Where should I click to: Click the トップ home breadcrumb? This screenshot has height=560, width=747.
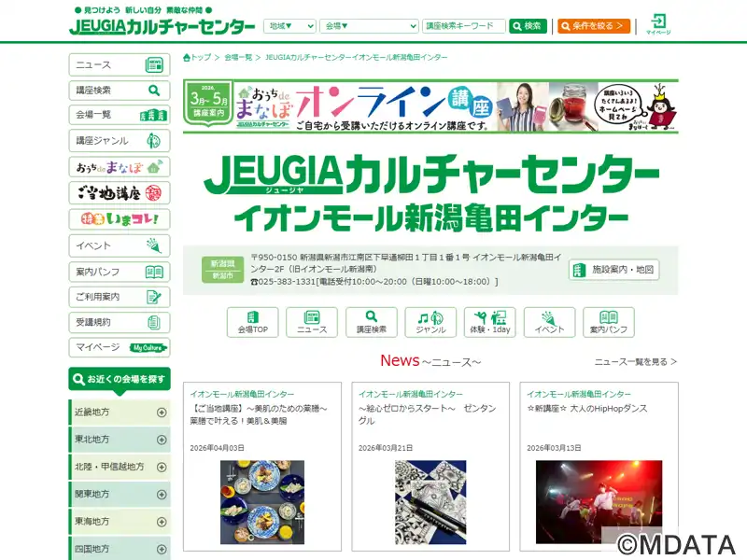point(197,57)
